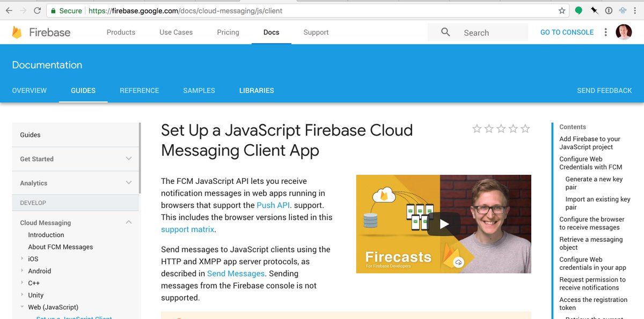Collapse the Cloud Messaging section
This screenshot has width=644, height=319.
[x=129, y=222]
